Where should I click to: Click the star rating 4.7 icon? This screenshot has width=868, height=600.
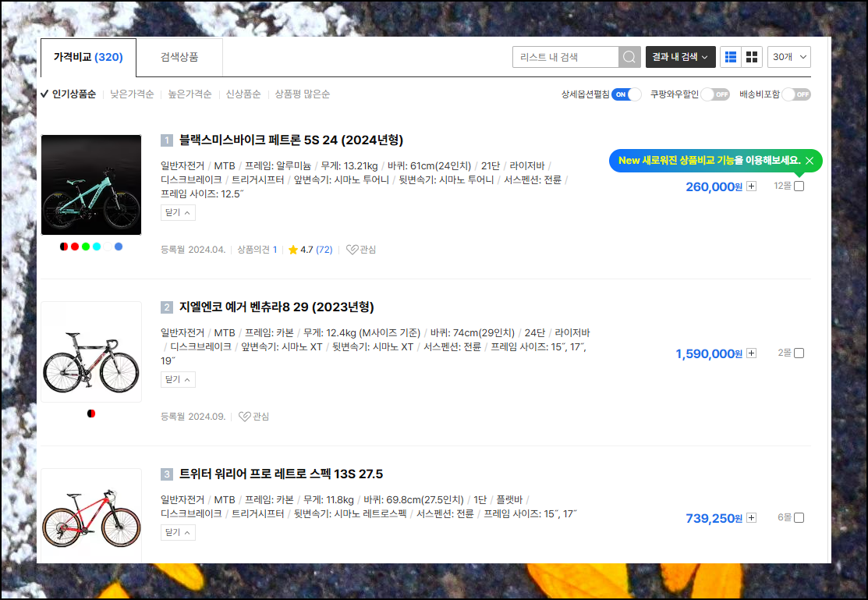tap(293, 250)
